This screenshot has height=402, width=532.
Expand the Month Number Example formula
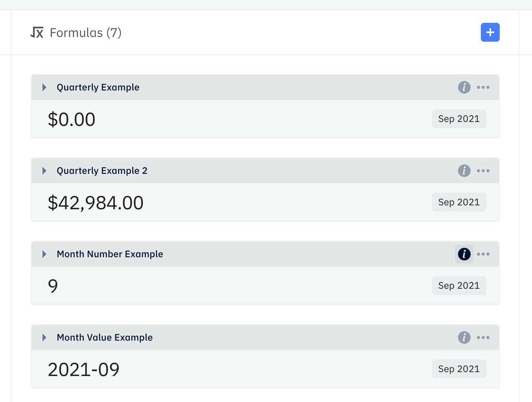coord(44,254)
